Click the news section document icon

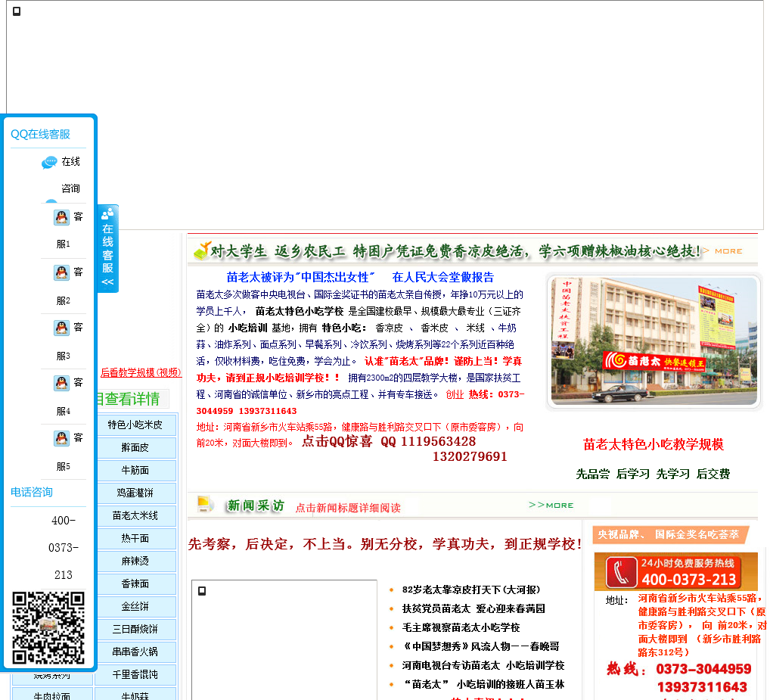[205, 505]
